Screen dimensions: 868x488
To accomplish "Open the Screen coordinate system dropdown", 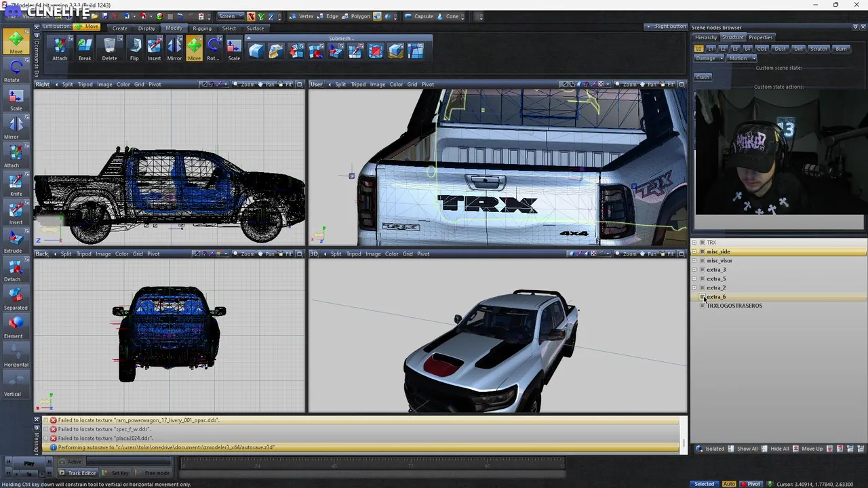I will point(231,16).
